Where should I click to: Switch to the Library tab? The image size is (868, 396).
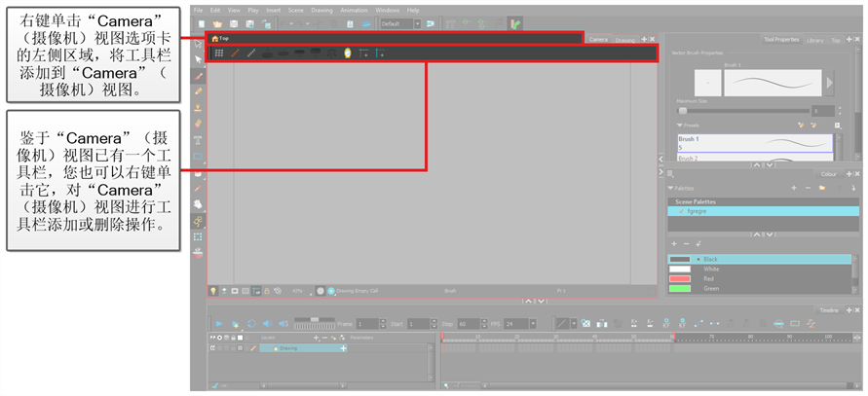pyautogui.click(x=814, y=40)
